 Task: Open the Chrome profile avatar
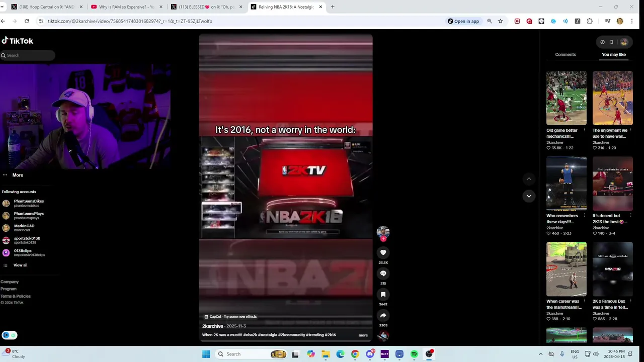pos(620,21)
